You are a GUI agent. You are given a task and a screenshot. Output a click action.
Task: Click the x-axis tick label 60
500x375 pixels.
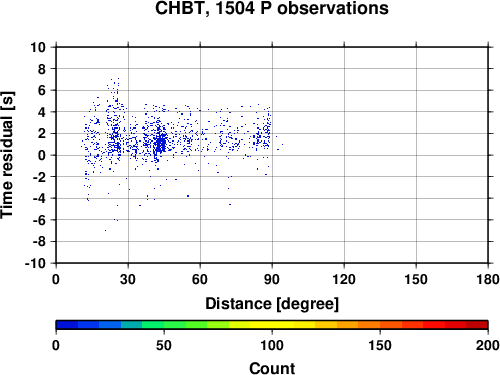point(200,279)
